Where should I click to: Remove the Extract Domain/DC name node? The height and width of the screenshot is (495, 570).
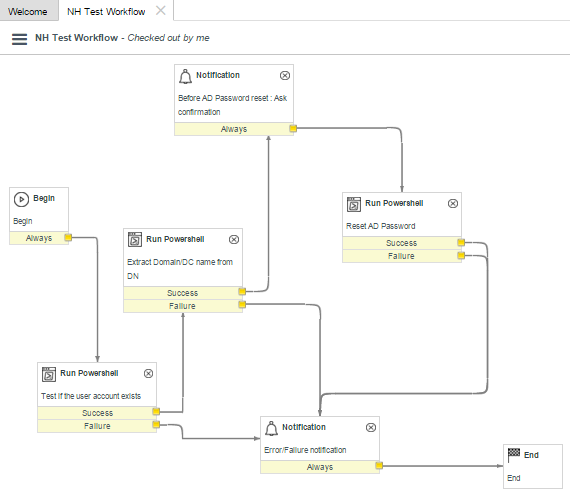point(234,240)
